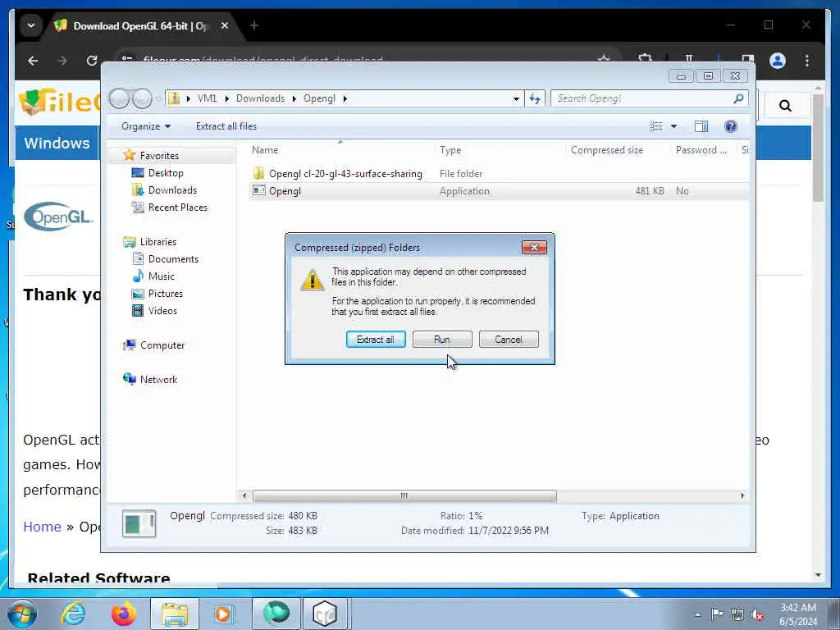840x630 pixels.
Task: Click the refresh button beside address bar
Action: click(535, 98)
